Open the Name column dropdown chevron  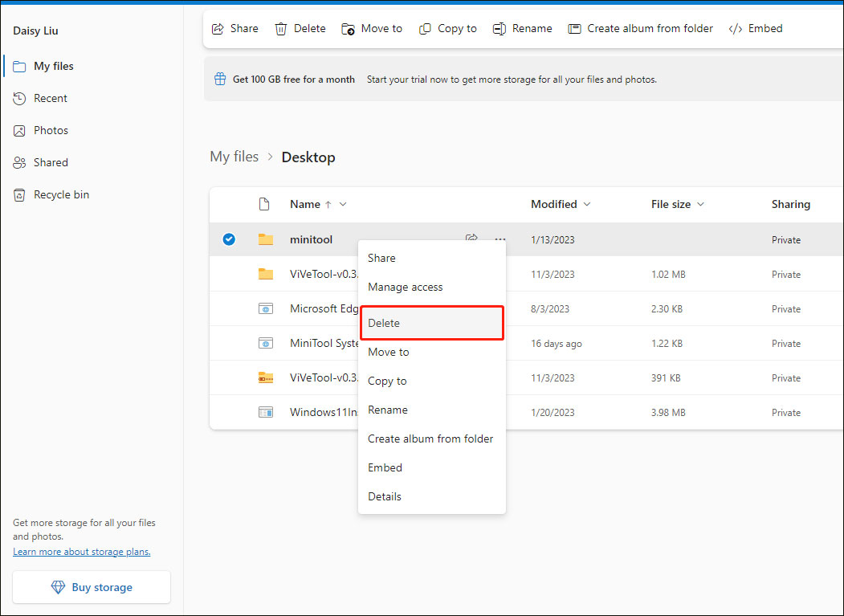[x=343, y=204]
